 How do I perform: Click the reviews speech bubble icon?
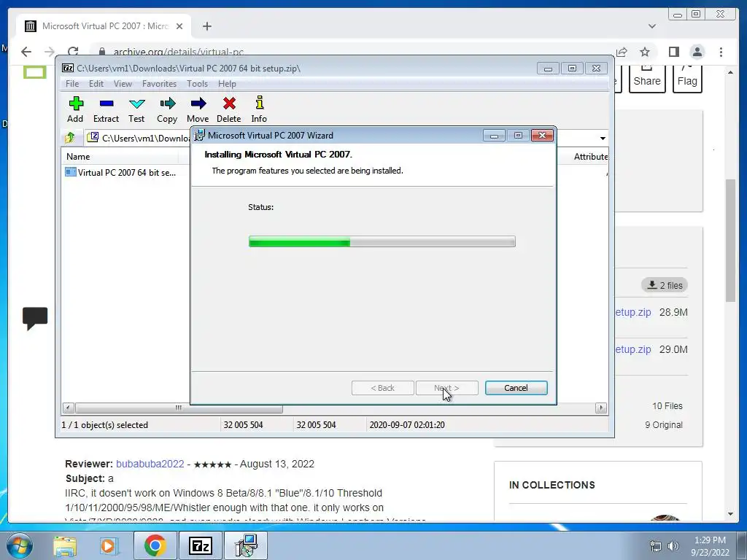tap(35, 318)
